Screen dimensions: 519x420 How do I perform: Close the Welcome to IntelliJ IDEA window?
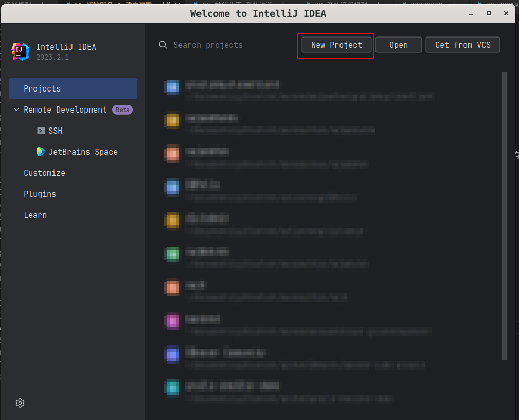pos(506,13)
